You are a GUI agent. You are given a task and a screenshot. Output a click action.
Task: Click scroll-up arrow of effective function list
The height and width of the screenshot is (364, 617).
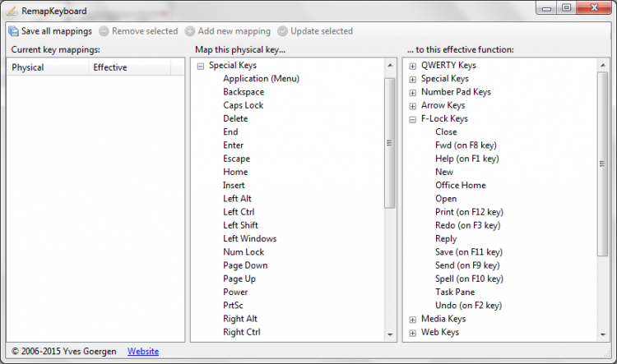[x=603, y=65]
